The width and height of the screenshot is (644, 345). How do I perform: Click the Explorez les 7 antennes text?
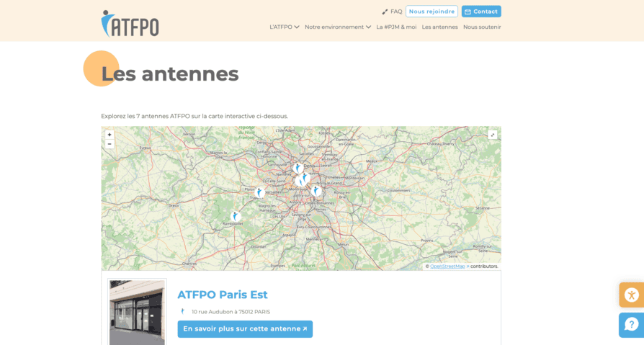(194, 116)
